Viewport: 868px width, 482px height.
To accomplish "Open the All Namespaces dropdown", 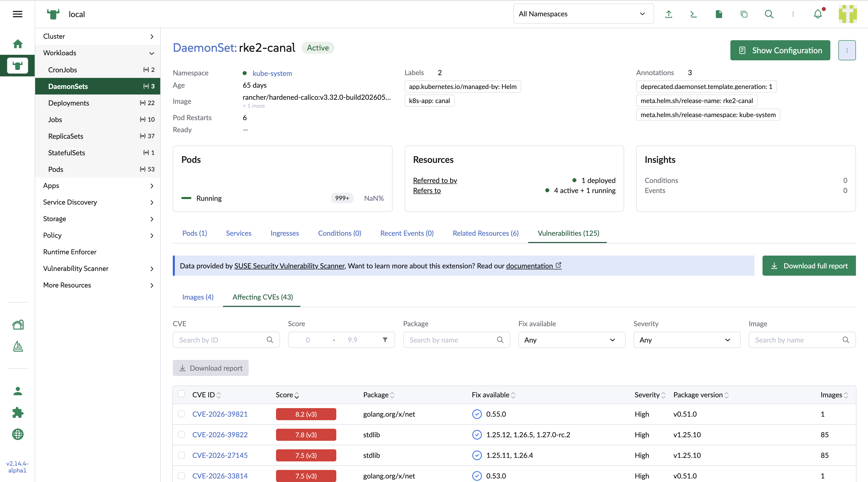I will (583, 14).
